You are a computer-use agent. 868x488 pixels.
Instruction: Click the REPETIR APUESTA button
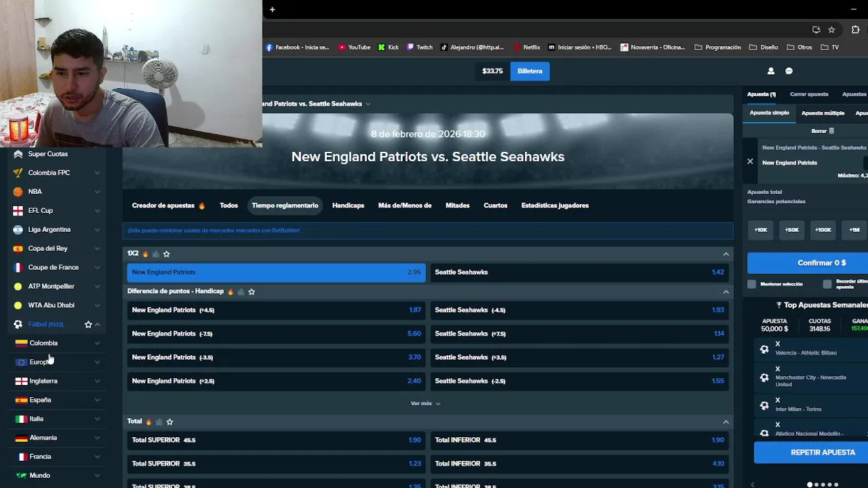coord(811,453)
